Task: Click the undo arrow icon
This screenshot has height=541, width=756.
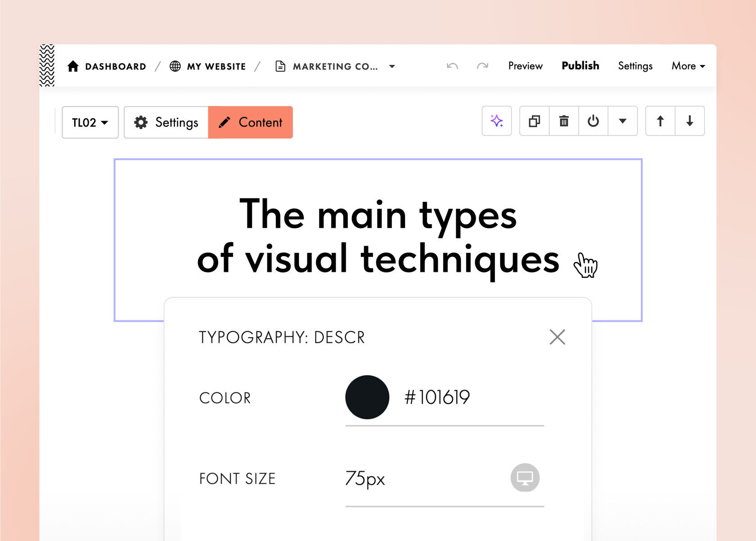Action: click(x=452, y=66)
